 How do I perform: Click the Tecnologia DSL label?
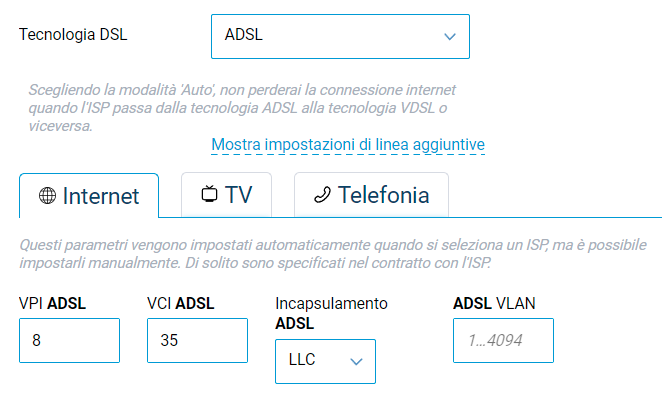(x=73, y=35)
